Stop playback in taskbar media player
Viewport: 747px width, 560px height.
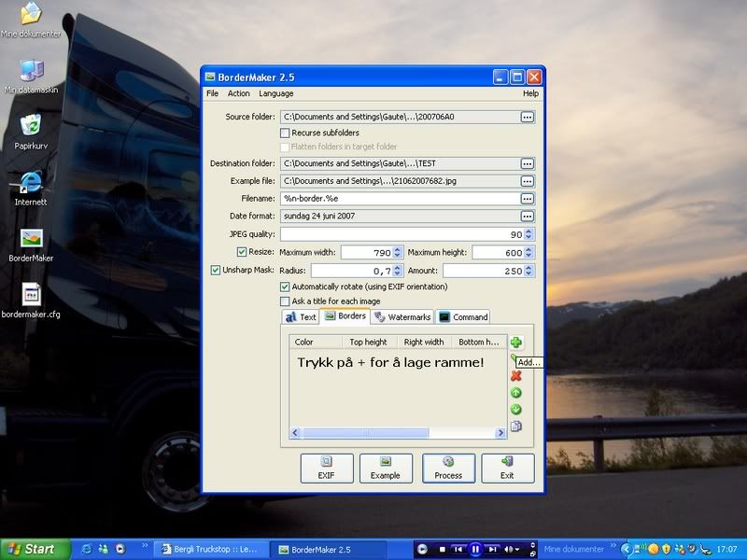442,550
